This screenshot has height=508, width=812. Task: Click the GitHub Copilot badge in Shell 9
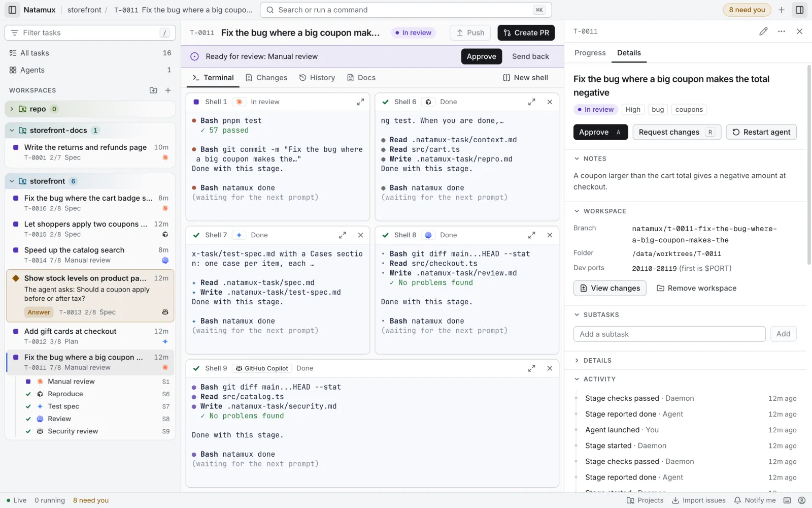(x=262, y=368)
